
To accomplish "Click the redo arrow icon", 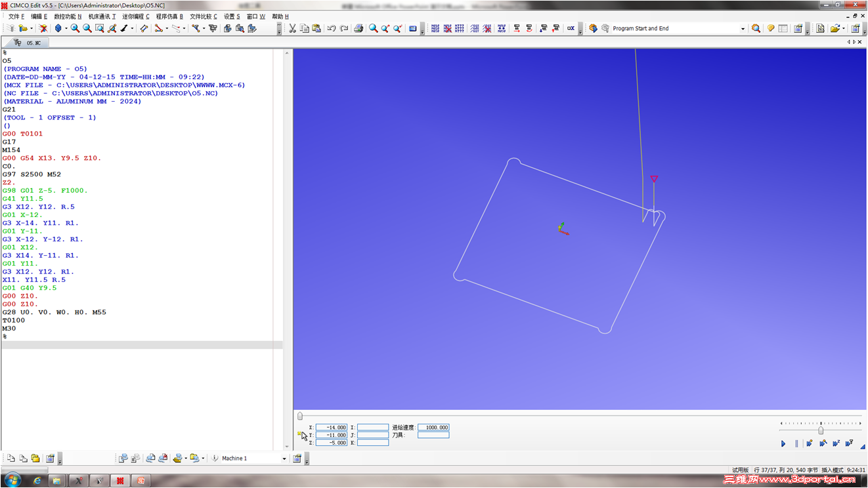I will click(x=343, y=28).
